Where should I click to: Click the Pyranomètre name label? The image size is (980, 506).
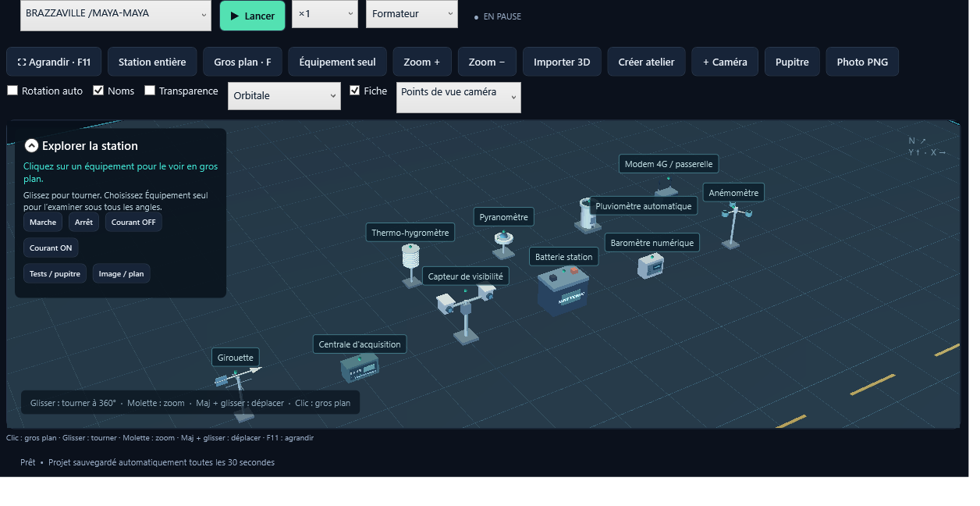point(504,217)
